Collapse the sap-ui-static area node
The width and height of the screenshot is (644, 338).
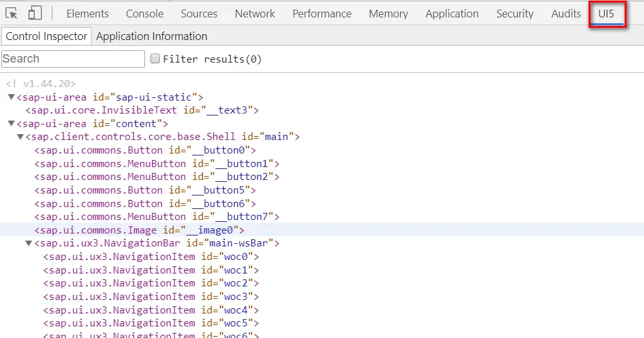(x=11, y=97)
